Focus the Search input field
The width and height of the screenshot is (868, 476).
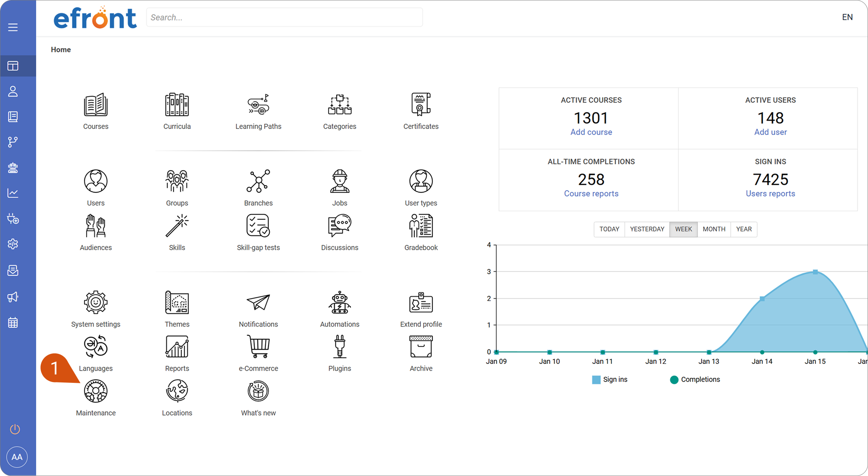284,17
